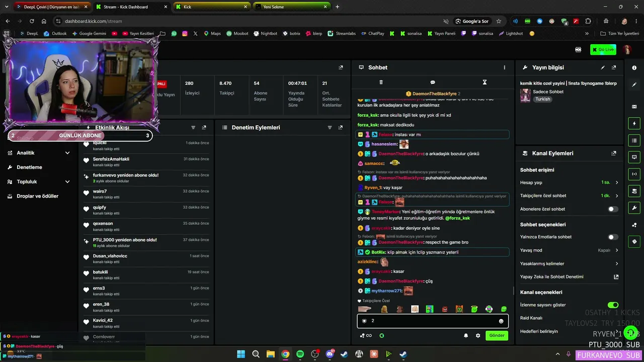Open the Streamlabs bookmark
Image resolution: width=644 pixels, height=362 pixels.
coord(342,34)
